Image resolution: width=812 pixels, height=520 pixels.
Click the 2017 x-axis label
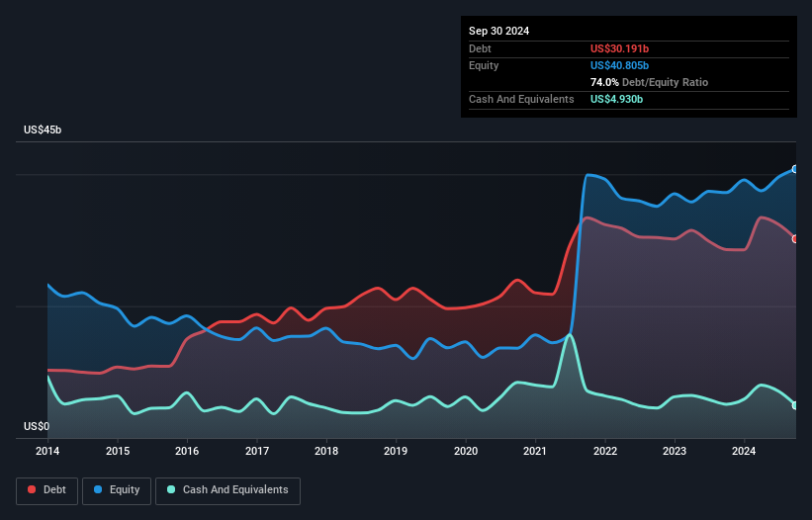click(x=257, y=451)
